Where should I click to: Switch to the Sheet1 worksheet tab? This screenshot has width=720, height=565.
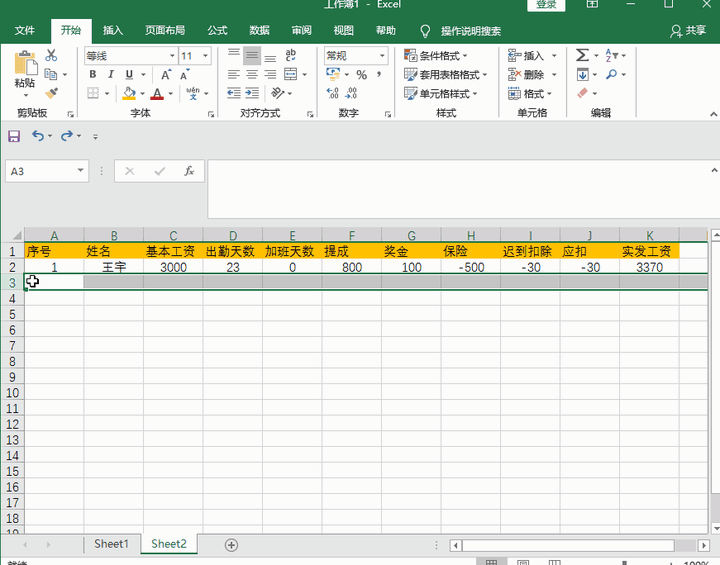click(x=111, y=544)
